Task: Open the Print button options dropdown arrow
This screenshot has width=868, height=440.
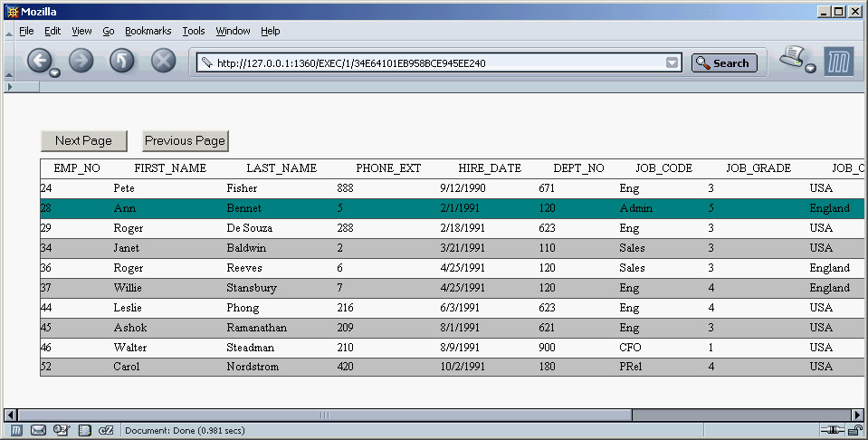Action: click(810, 69)
